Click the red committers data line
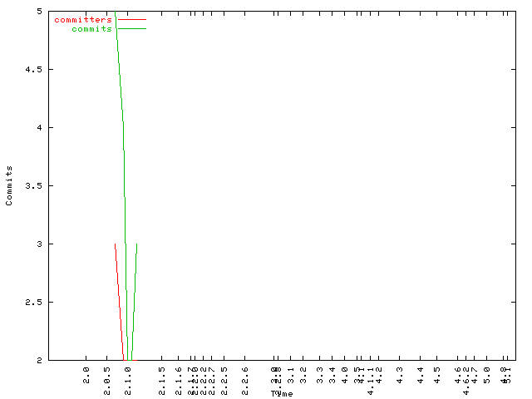Screen dimensions: 532x399 tap(119, 299)
